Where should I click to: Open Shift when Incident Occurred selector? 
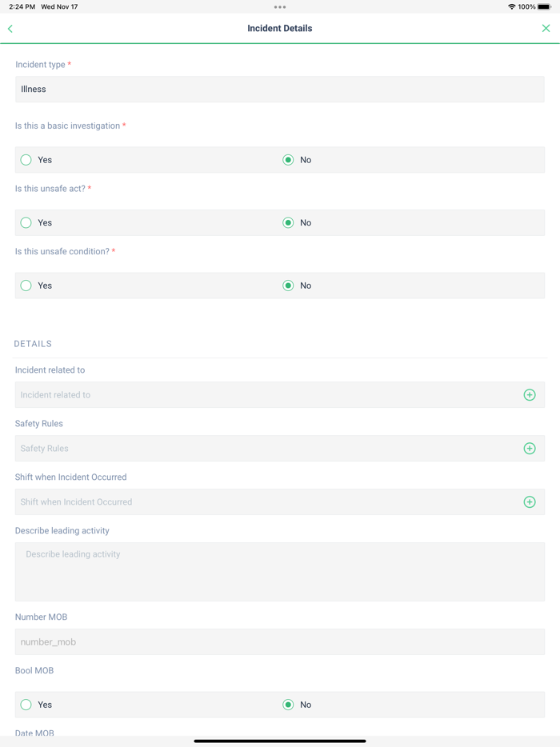[x=264, y=502]
